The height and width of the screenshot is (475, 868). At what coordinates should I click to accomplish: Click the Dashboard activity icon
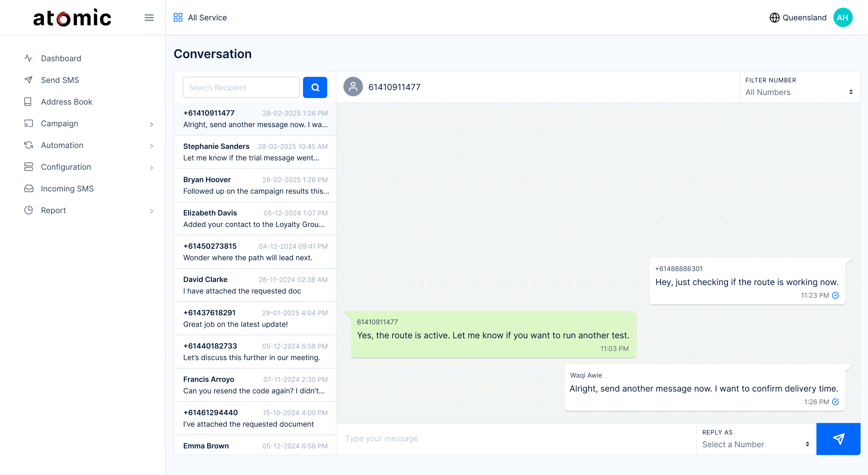coord(28,58)
